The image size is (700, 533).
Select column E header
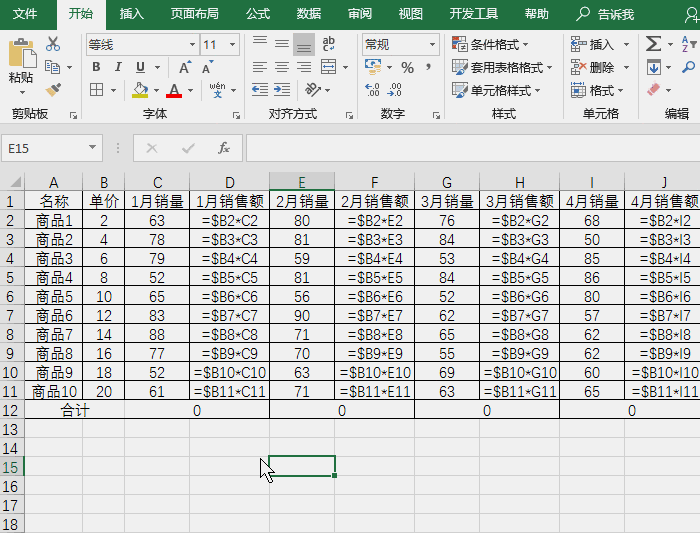302,182
